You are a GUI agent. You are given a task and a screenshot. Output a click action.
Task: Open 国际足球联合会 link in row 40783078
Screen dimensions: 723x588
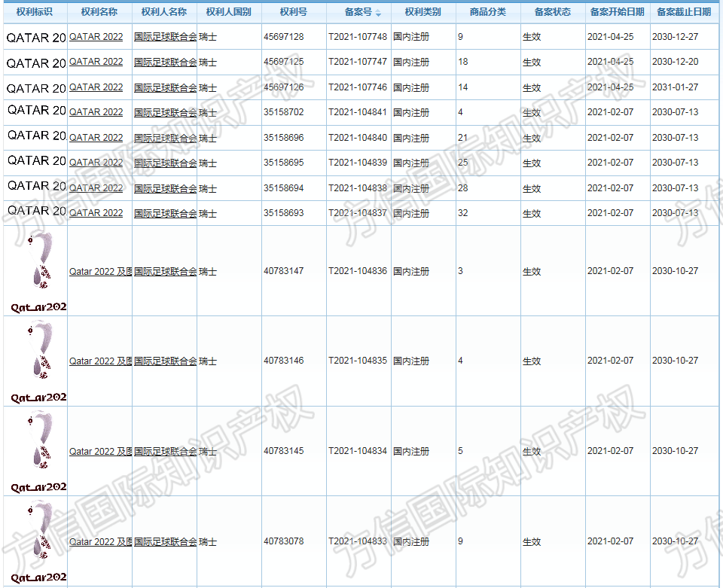(165, 541)
